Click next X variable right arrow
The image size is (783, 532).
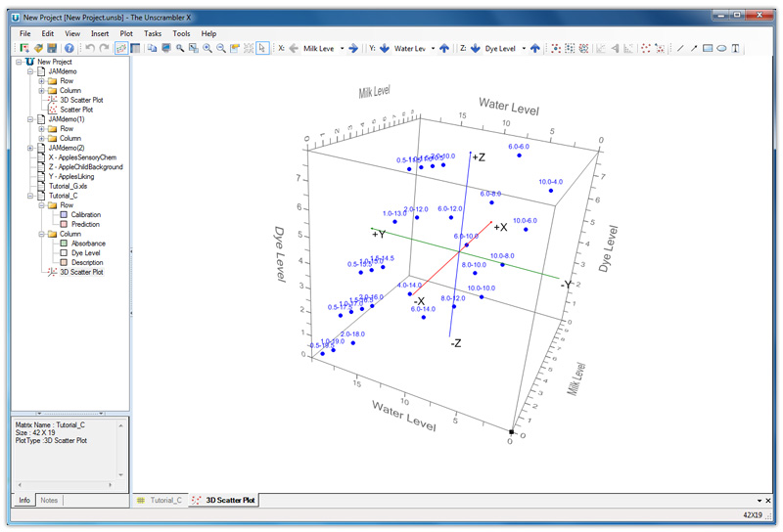353,48
